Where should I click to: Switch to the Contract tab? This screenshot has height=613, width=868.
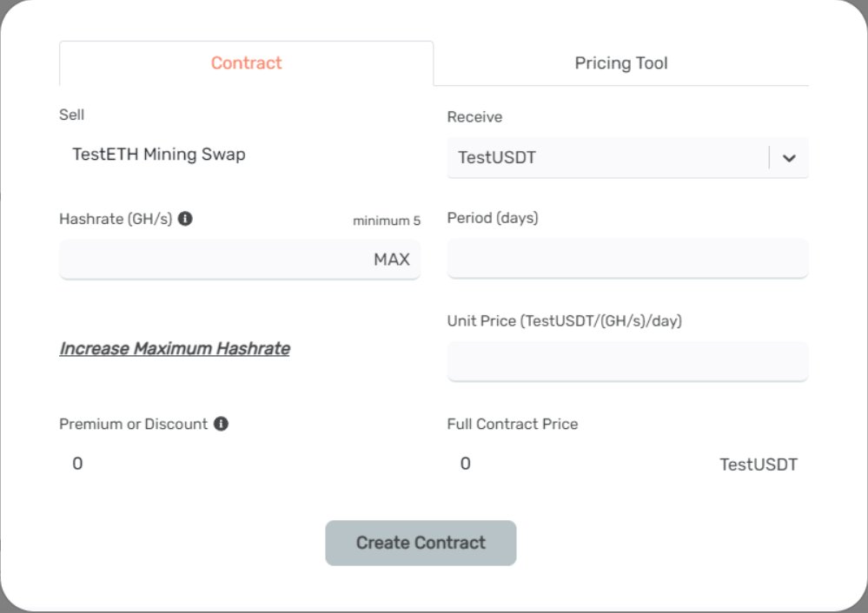[x=246, y=63]
